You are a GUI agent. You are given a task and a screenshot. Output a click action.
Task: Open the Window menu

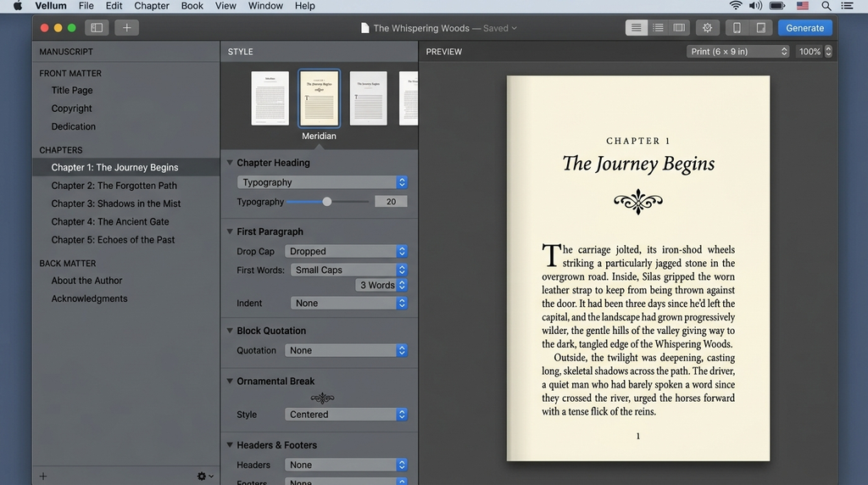(265, 6)
